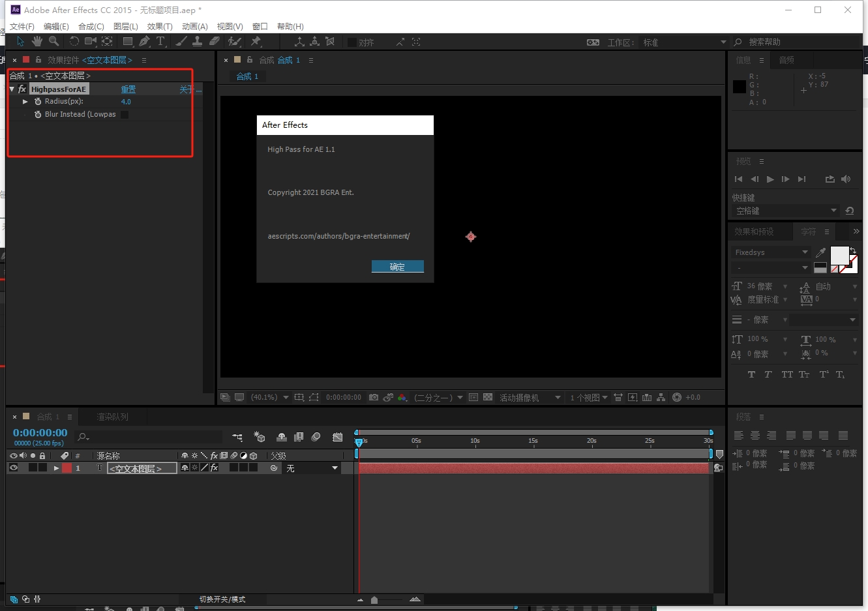Expand layer 1 in the timeline
This screenshot has width=868, height=611.
[56, 468]
